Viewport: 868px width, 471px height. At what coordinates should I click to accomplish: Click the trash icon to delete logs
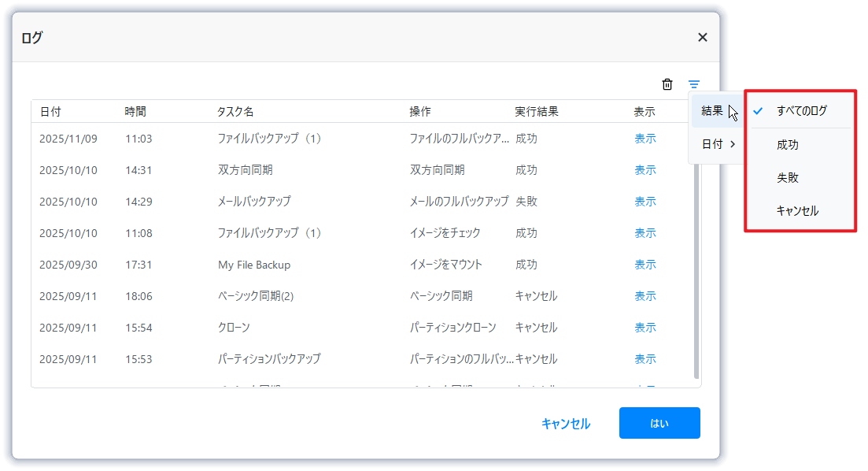667,84
